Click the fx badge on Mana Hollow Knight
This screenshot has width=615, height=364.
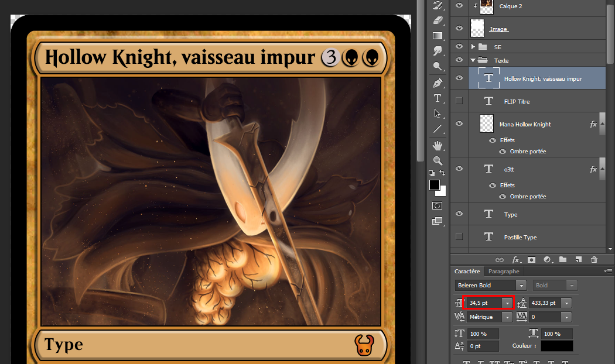coord(593,124)
